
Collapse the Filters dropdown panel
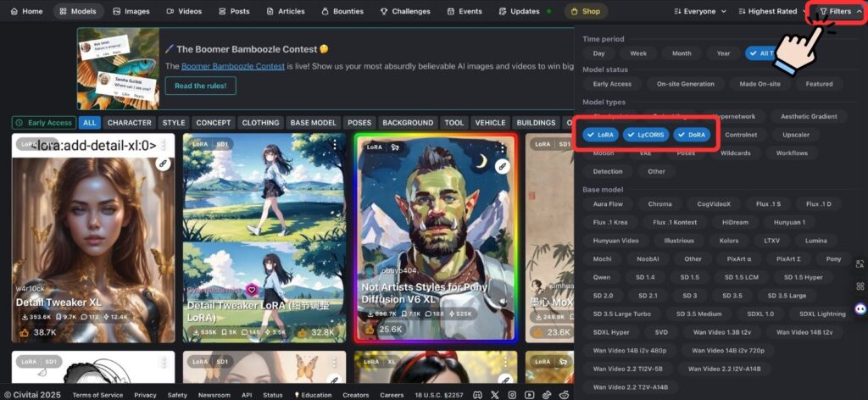[x=839, y=12]
